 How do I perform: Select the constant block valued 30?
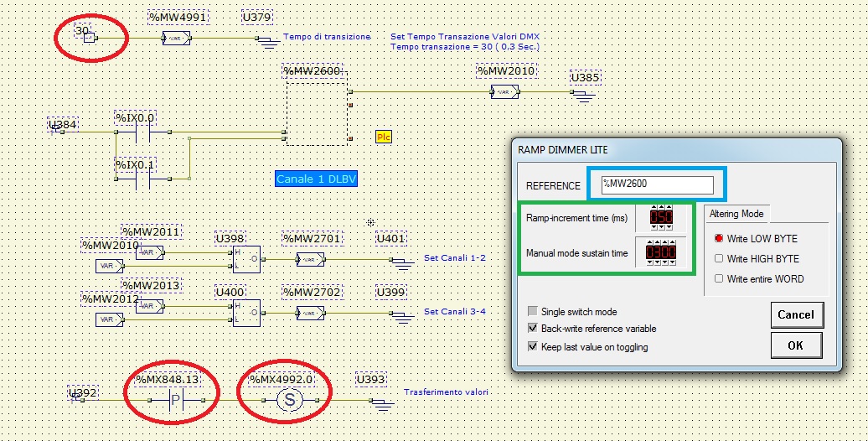coord(90,38)
